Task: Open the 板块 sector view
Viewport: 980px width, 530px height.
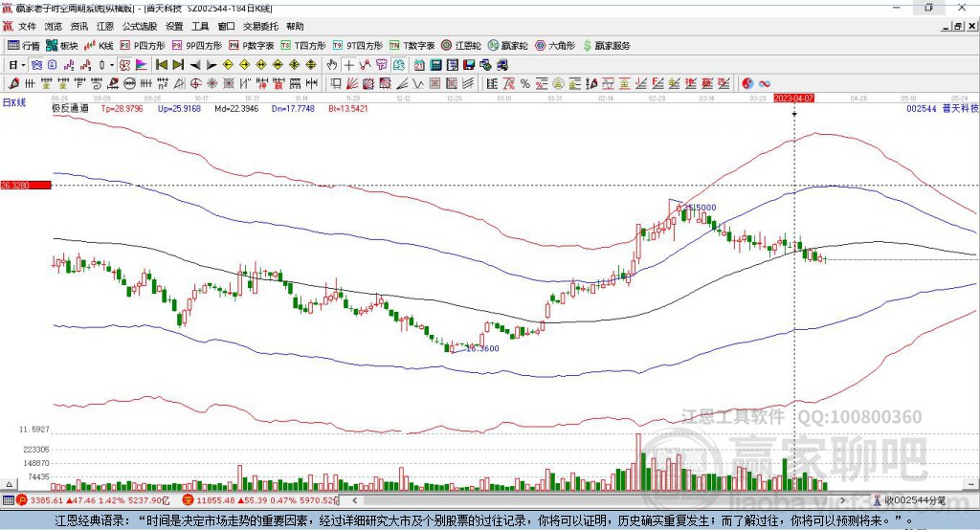Action: click(62, 46)
